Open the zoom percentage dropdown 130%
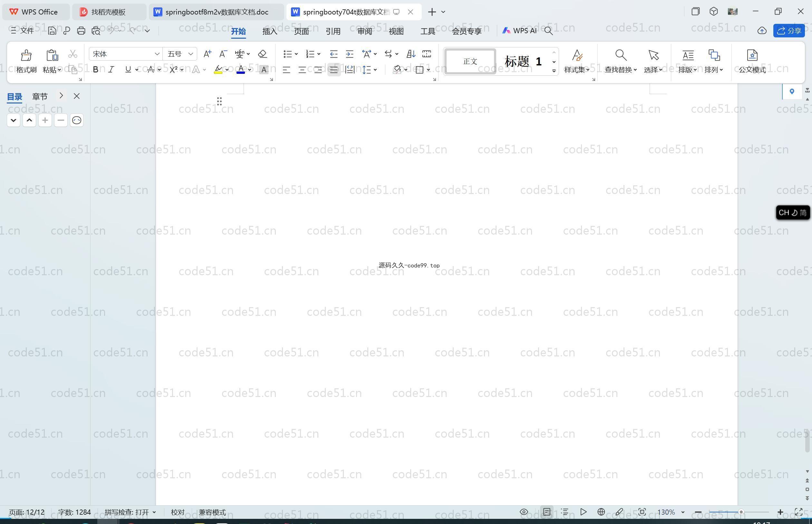812x524 pixels. [682, 512]
